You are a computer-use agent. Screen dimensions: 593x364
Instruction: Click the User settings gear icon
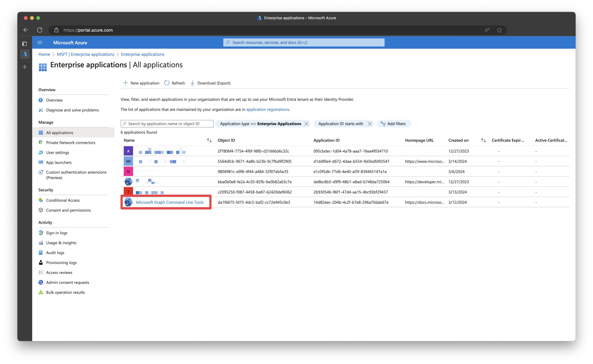pos(41,152)
